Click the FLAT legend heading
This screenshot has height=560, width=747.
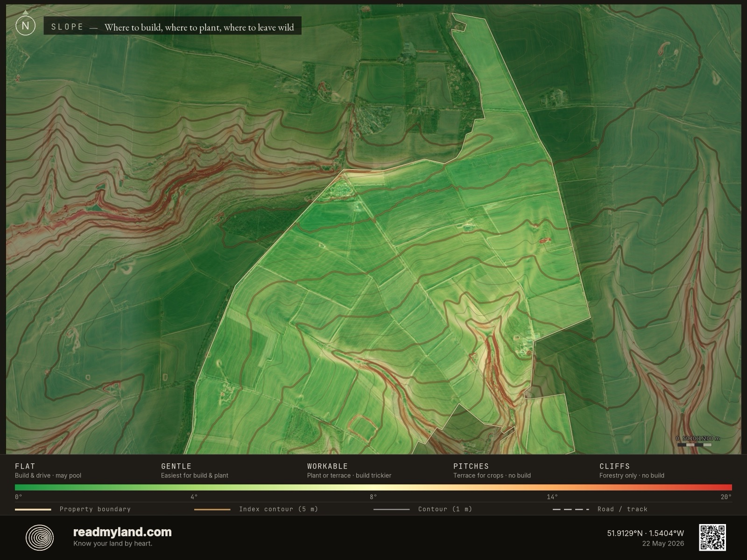point(25,466)
